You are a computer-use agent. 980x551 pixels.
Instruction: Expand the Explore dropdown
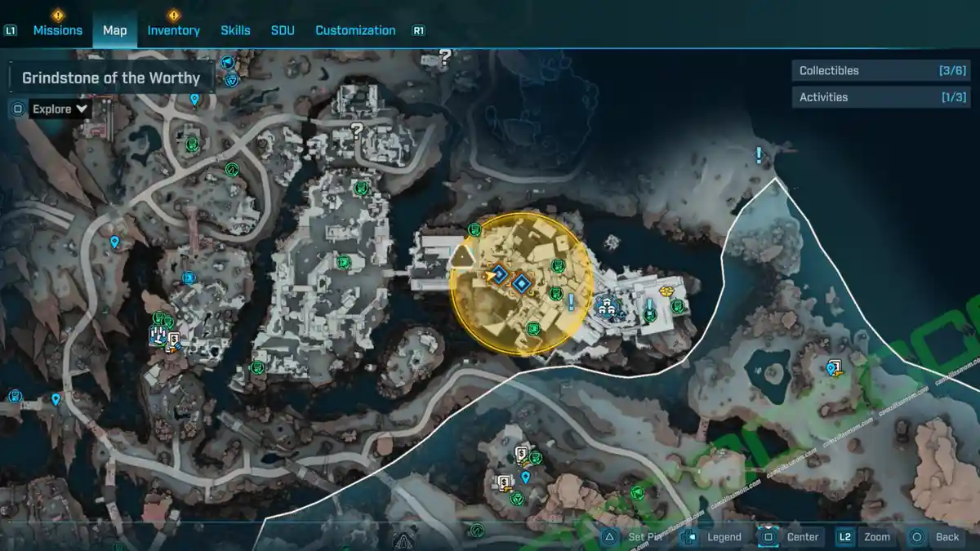[60, 109]
